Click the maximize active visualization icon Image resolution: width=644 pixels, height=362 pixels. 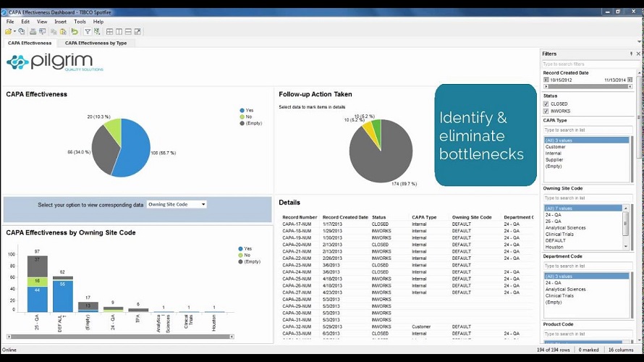pyautogui.click(x=137, y=32)
